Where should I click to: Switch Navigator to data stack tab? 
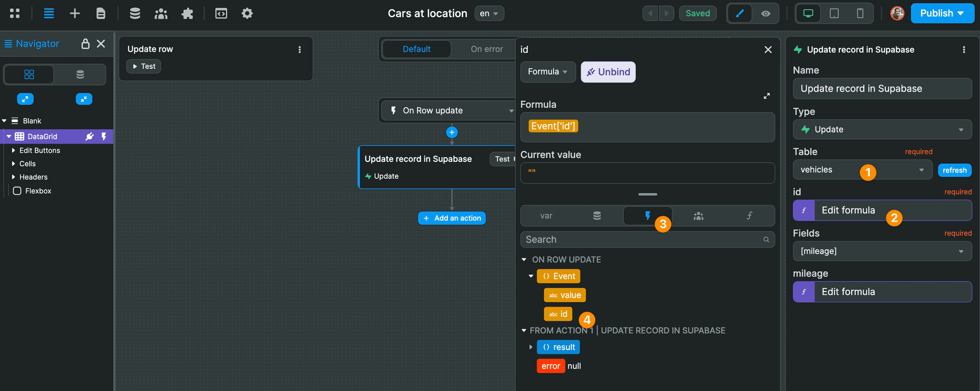click(x=80, y=75)
